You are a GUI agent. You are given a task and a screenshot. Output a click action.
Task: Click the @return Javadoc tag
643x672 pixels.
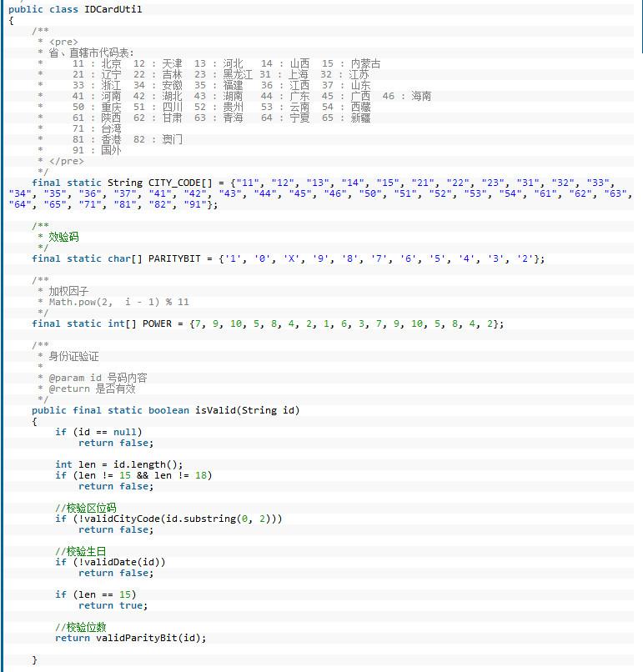[70, 389]
